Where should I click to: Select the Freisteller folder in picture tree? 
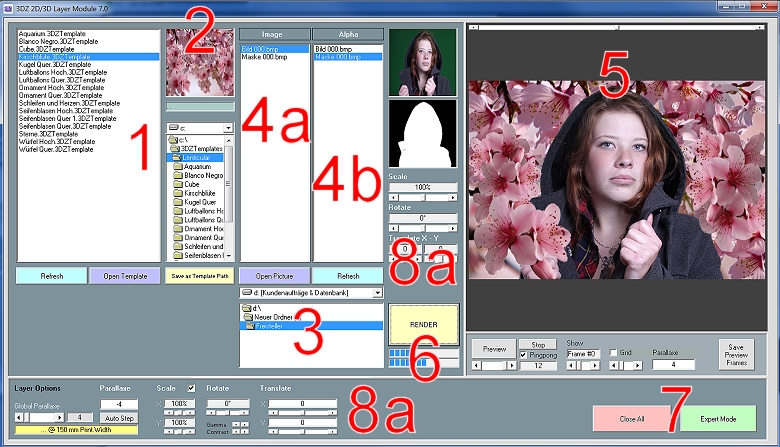click(269, 325)
